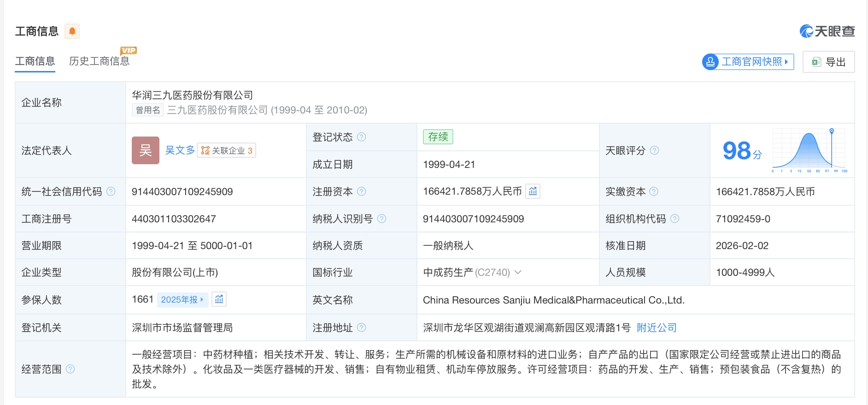Switch to the 历史工商信息 tab
The width and height of the screenshot is (868, 405).
(x=100, y=61)
